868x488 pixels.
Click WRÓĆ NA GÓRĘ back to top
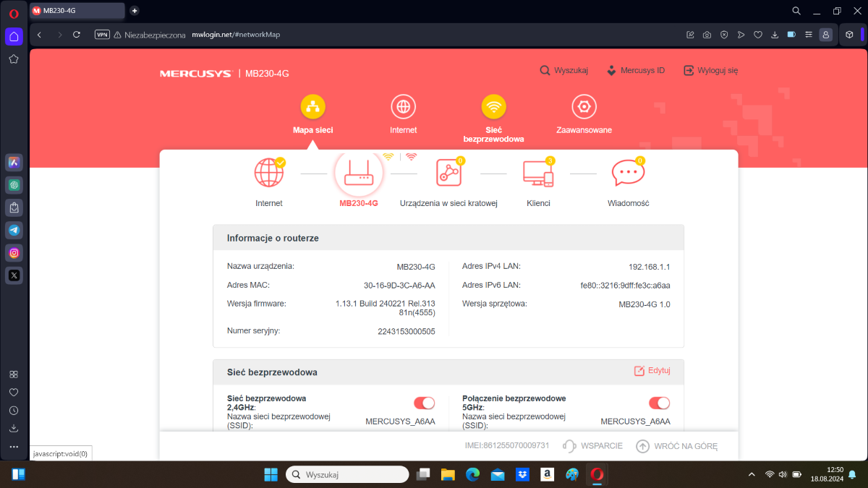(677, 446)
